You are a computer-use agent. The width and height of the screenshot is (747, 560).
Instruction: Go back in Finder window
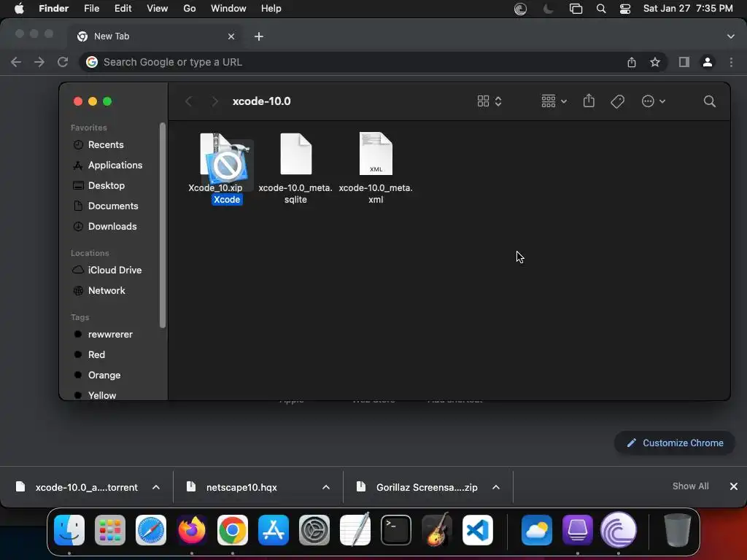tap(189, 101)
